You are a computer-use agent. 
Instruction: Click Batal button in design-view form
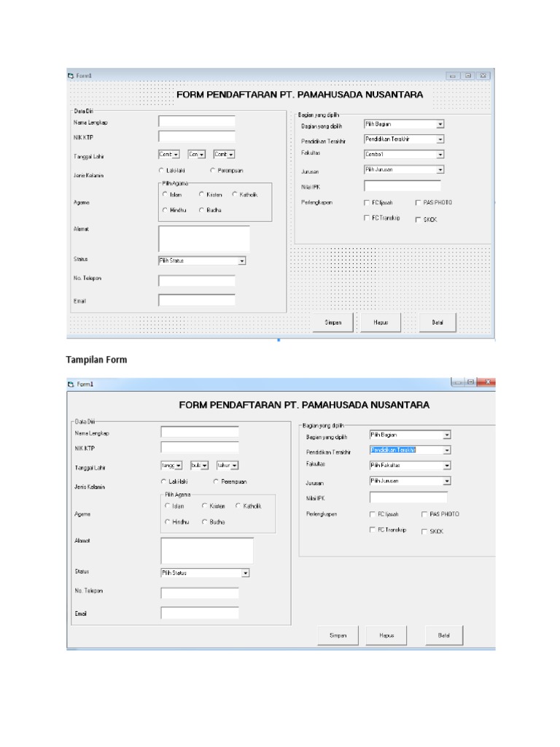437,322
